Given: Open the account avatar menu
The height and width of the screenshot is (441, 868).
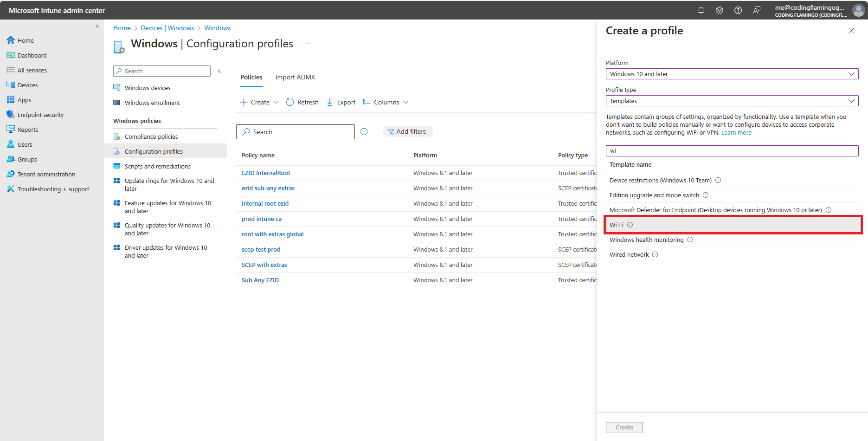Looking at the screenshot, I should (x=859, y=10).
